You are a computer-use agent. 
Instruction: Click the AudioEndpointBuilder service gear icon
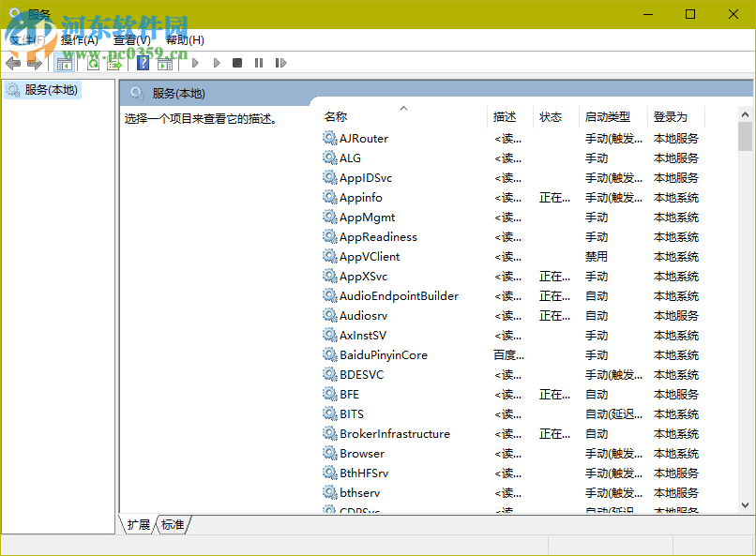(x=330, y=295)
